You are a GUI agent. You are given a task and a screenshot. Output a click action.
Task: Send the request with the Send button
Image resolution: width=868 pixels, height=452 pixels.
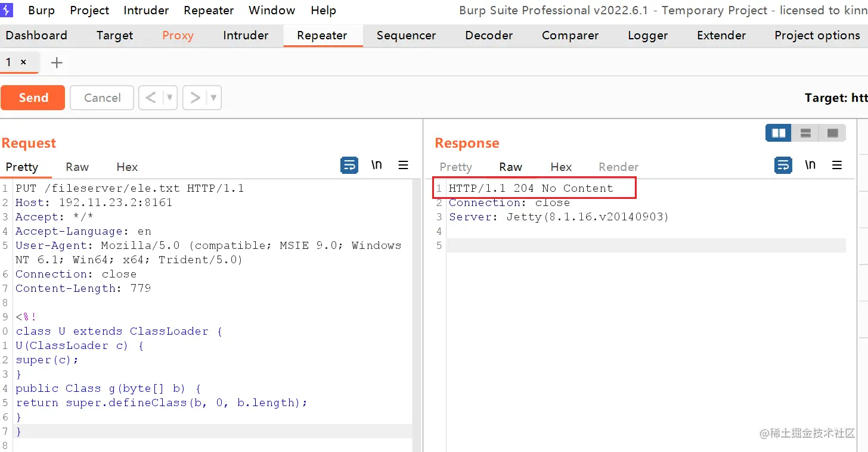point(33,98)
